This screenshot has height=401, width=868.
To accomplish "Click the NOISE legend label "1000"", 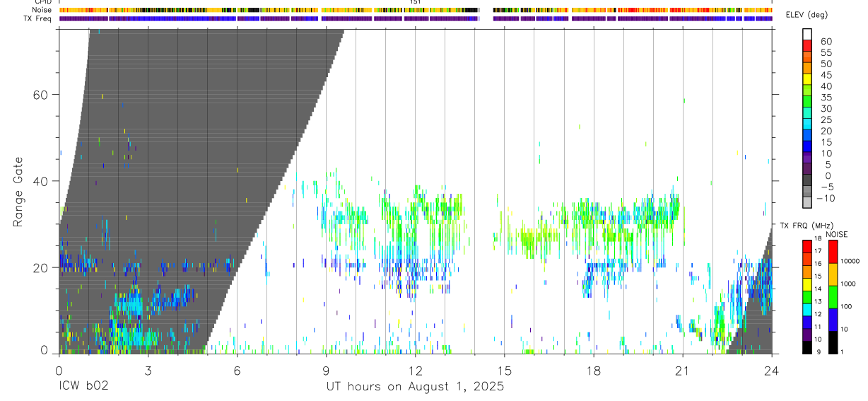I will click(x=847, y=284).
